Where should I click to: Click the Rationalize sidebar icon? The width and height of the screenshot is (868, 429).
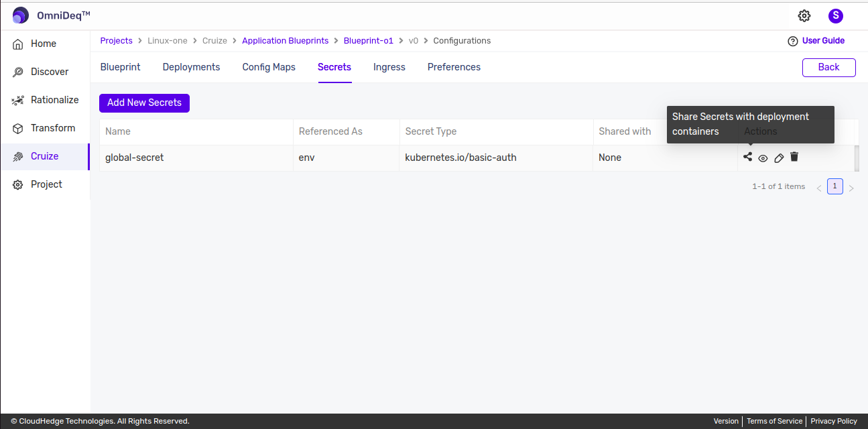17,100
